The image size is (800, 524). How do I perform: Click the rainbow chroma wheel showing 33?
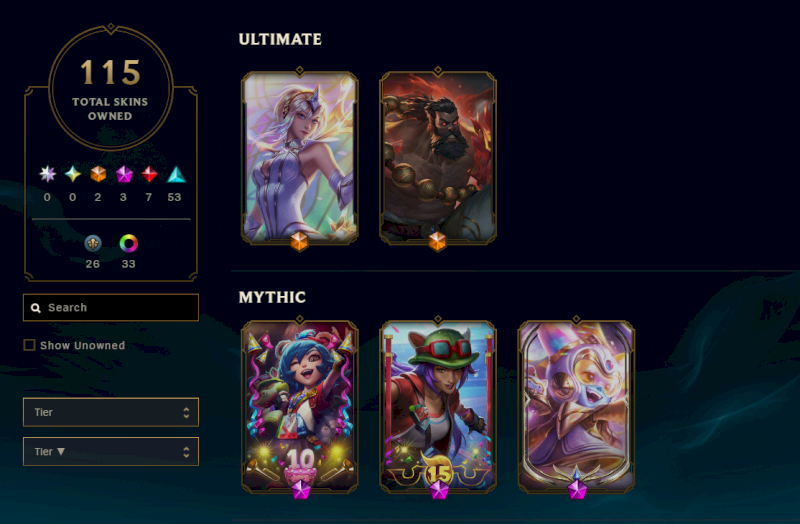[129, 243]
